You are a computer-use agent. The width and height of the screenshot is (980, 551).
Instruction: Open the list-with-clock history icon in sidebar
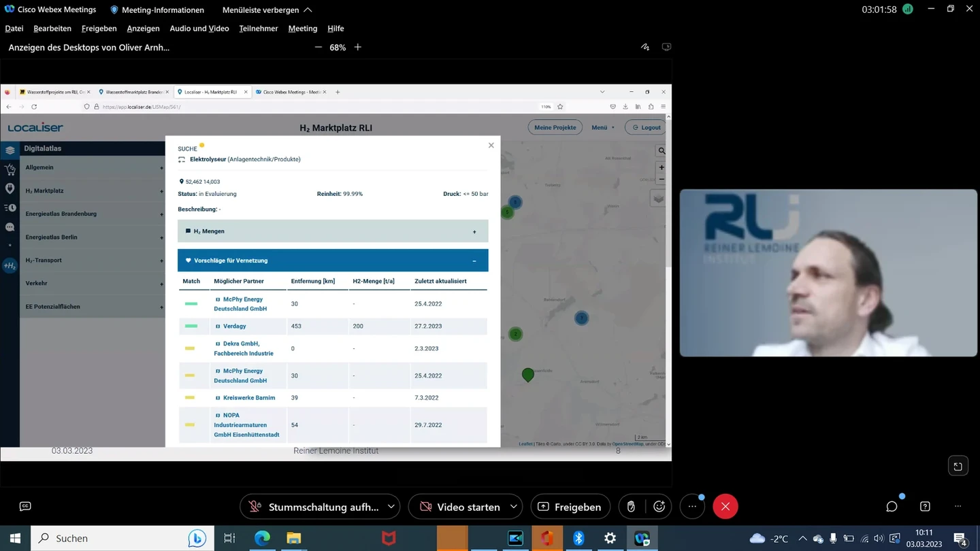[10, 207]
